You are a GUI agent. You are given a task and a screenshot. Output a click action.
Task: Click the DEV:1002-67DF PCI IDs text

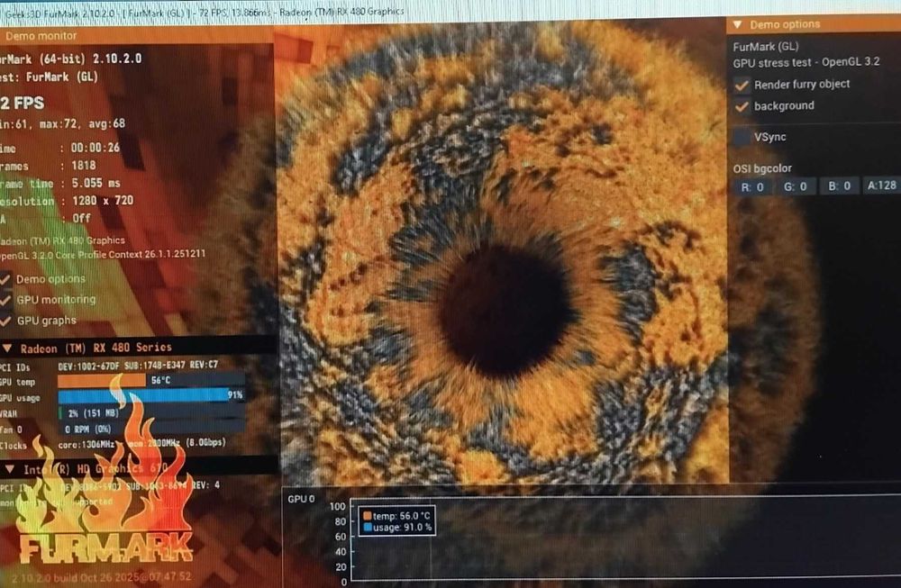[138, 366]
